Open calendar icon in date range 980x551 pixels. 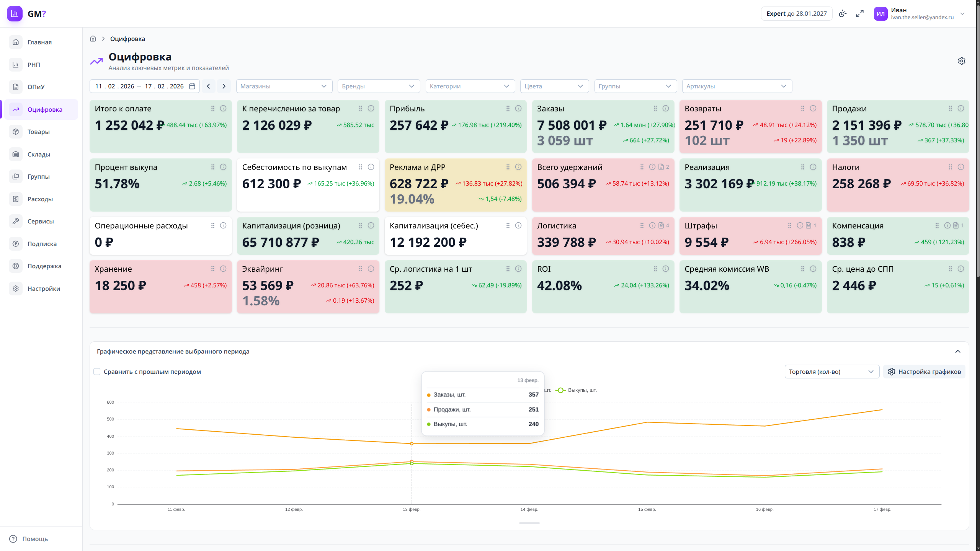click(192, 86)
